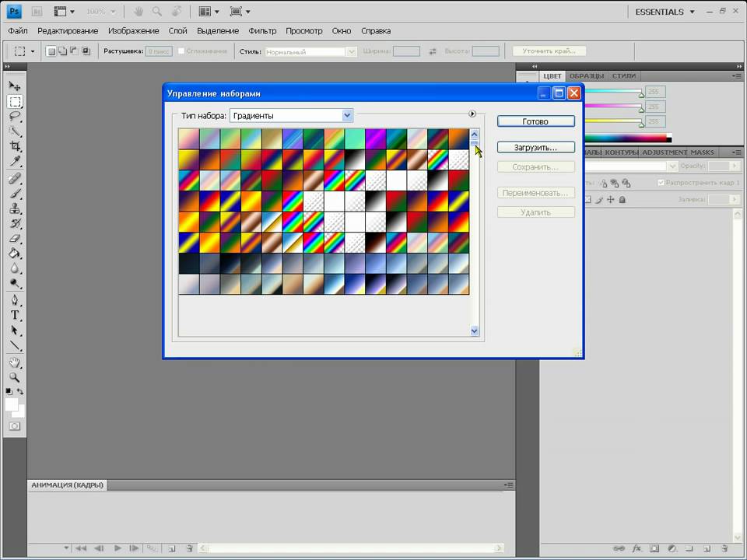This screenshot has height=560, width=747.
Task: Switch to the ОБРАЗЦЫ tab
Action: (x=586, y=75)
